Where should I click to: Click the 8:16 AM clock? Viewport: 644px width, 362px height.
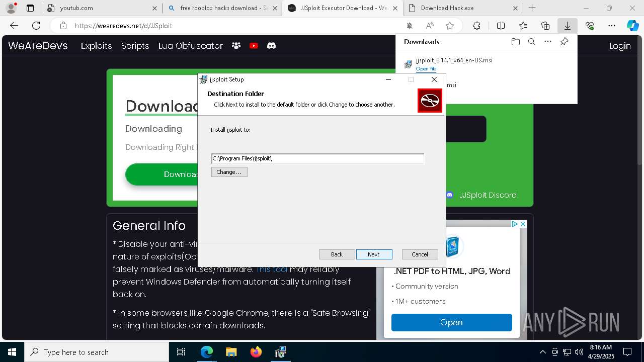[601, 347]
